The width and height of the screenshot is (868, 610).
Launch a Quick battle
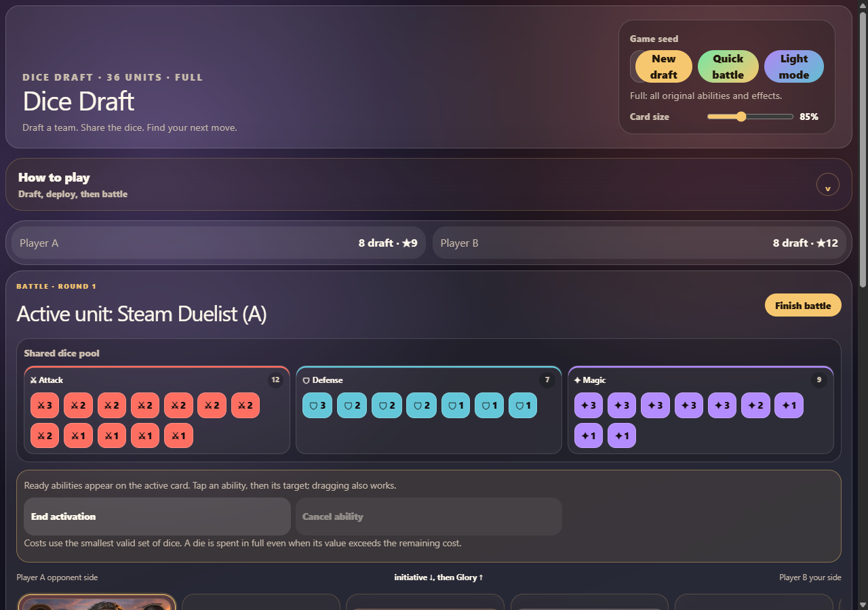point(728,66)
